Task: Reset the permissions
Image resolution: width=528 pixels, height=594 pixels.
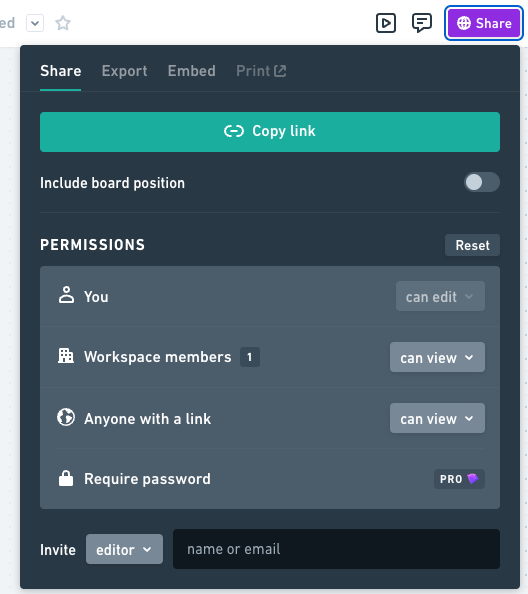Action: (472, 245)
